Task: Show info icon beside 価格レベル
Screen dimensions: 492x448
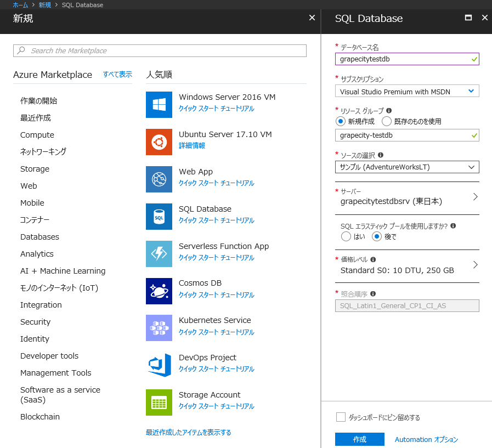Action: click(x=373, y=259)
